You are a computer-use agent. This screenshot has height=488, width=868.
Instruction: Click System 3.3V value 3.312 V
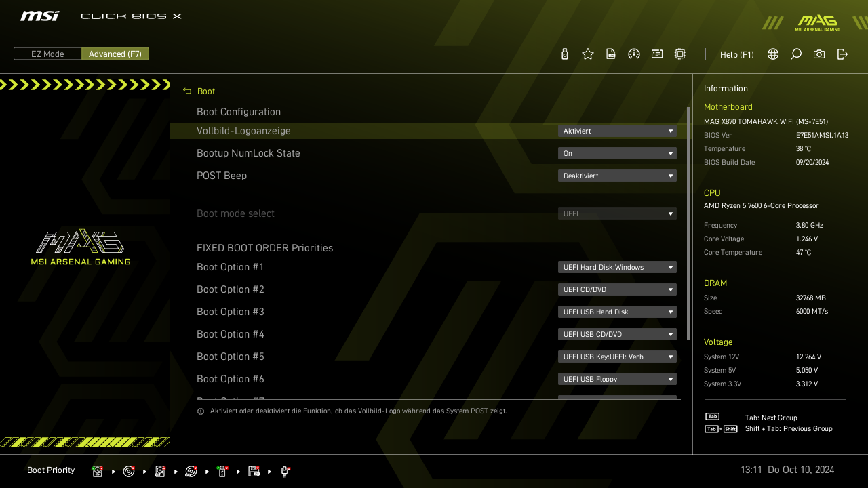807,384
